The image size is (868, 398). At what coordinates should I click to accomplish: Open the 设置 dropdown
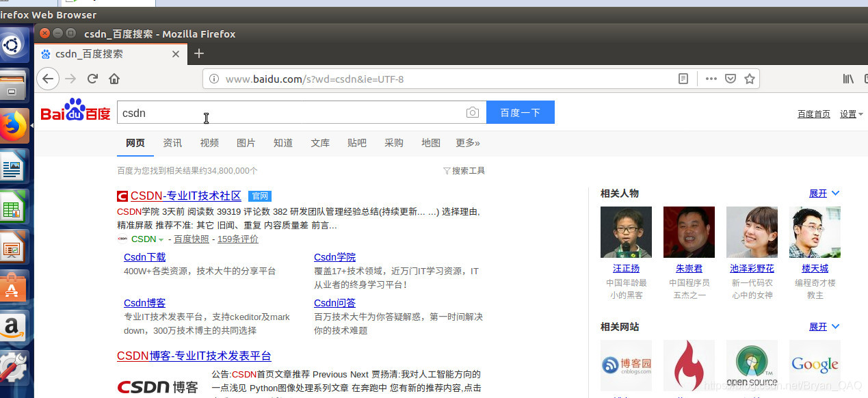(x=852, y=114)
